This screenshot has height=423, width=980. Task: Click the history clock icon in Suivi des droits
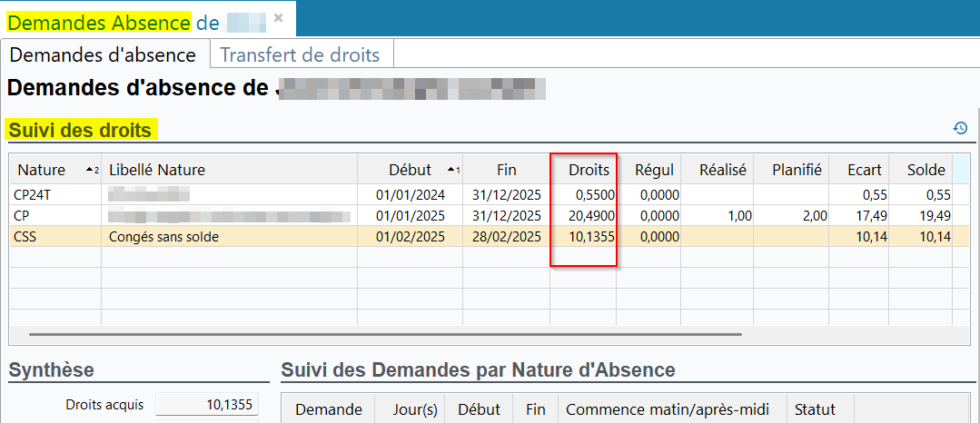click(960, 128)
